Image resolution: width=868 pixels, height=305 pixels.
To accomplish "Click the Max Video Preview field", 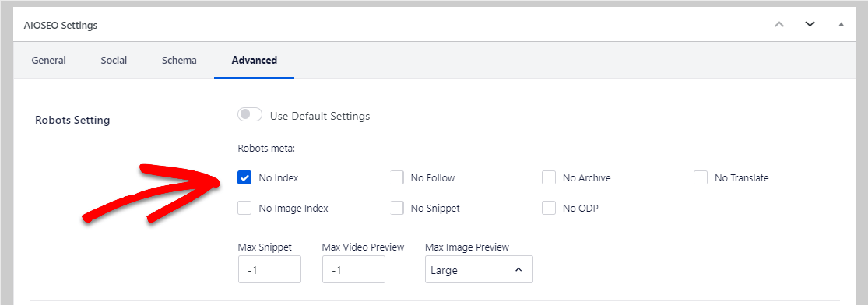I will coord(353,269).
